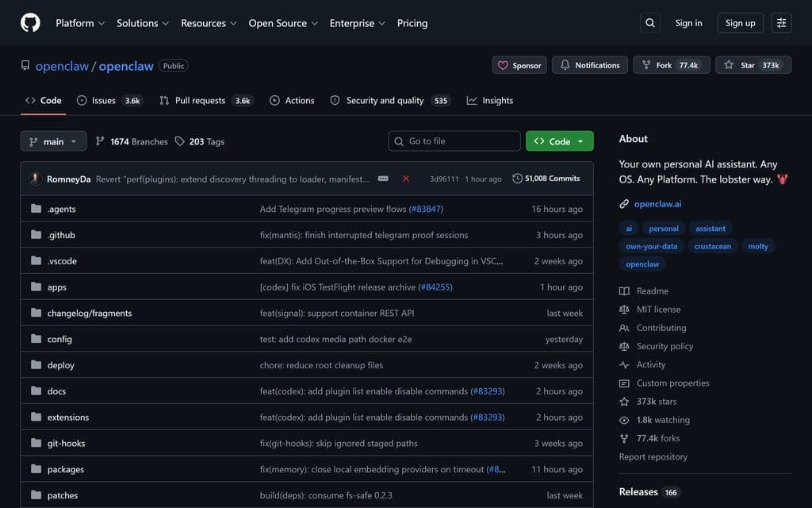Click the search magnifier icon
812x508 pixels.
point(650,23)
